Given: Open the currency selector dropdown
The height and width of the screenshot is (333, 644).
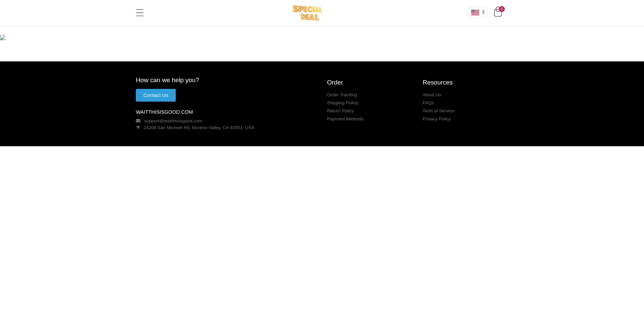Looking at the screenshot, I should click(x=478, y=12).
